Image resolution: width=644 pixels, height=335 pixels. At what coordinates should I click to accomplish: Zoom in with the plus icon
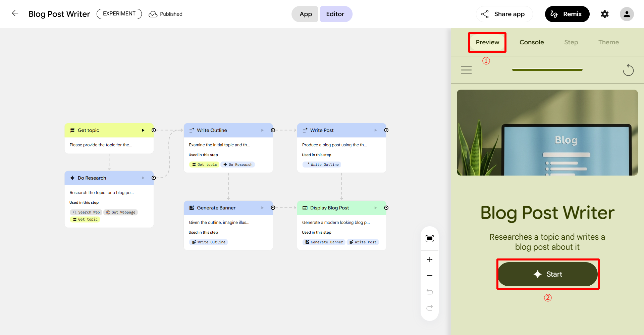pos(429,259)
